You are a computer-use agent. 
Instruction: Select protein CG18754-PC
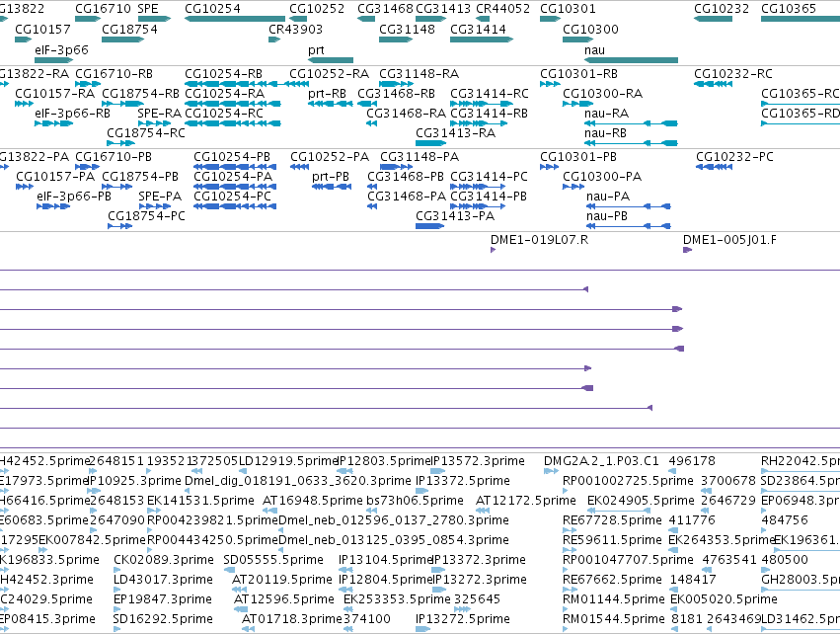click(146, 216)
